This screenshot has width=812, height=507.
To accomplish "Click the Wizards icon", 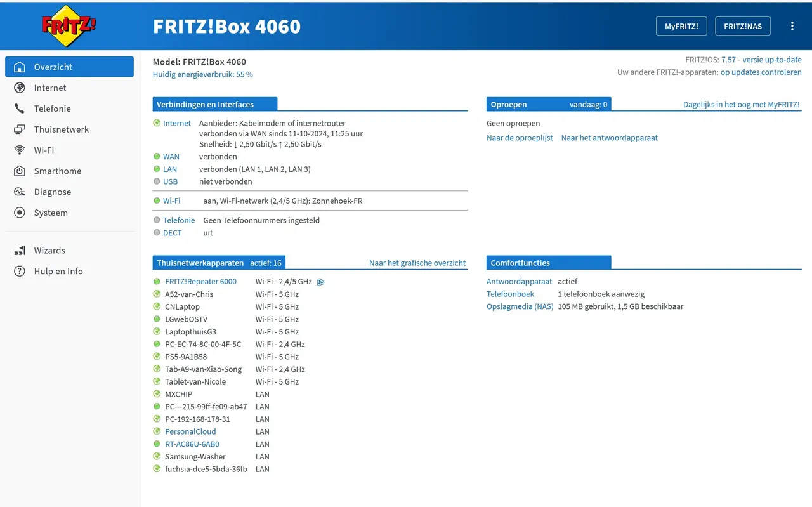I will click(x=20, y=250).
